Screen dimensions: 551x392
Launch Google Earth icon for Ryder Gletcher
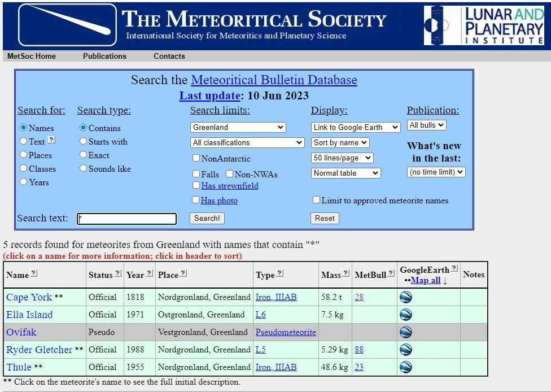(405, 350)
